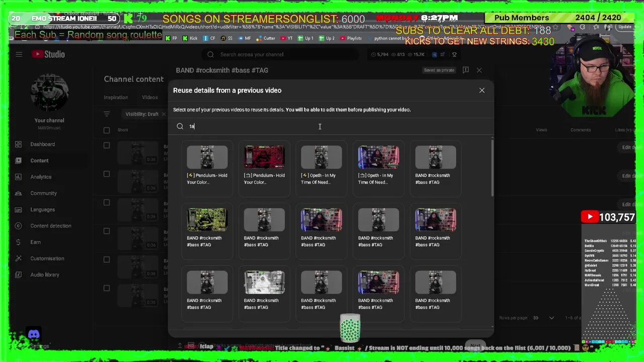Open Earn from the sidebar

(35, 242)
